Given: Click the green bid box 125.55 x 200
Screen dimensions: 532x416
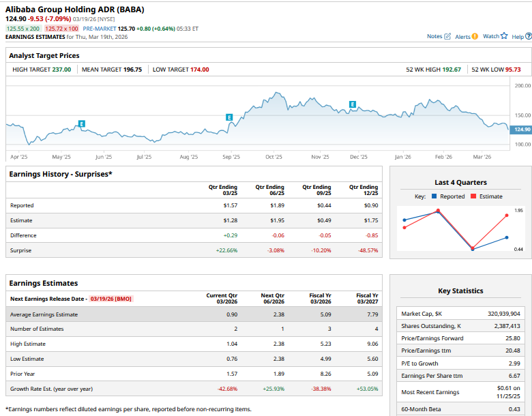Looking at the screenshot, I should 23,29.
